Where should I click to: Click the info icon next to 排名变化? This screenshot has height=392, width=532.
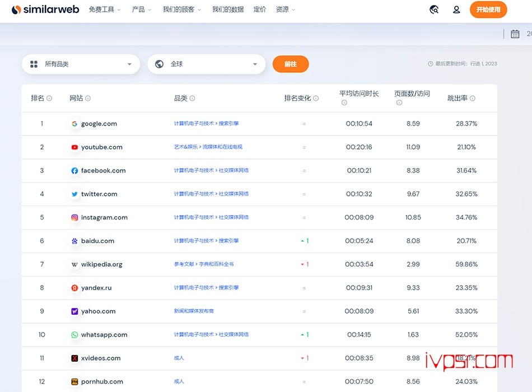coord(316,98)
